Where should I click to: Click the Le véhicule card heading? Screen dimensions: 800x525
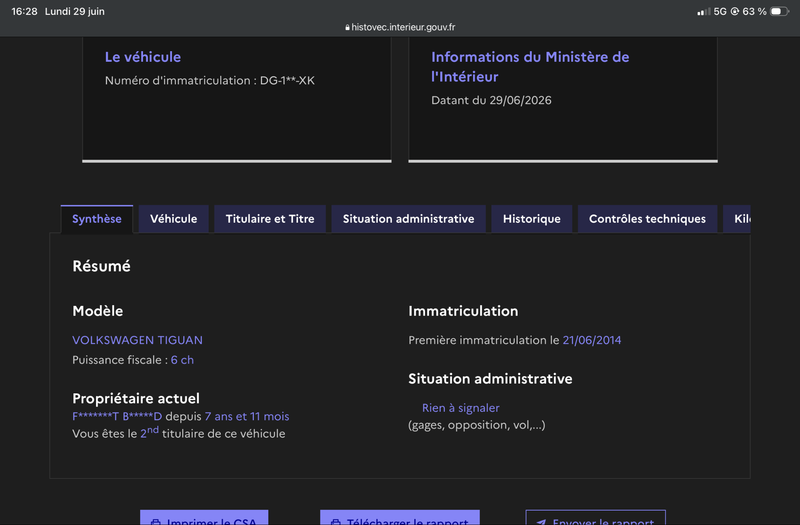click(x=143, y=57)
